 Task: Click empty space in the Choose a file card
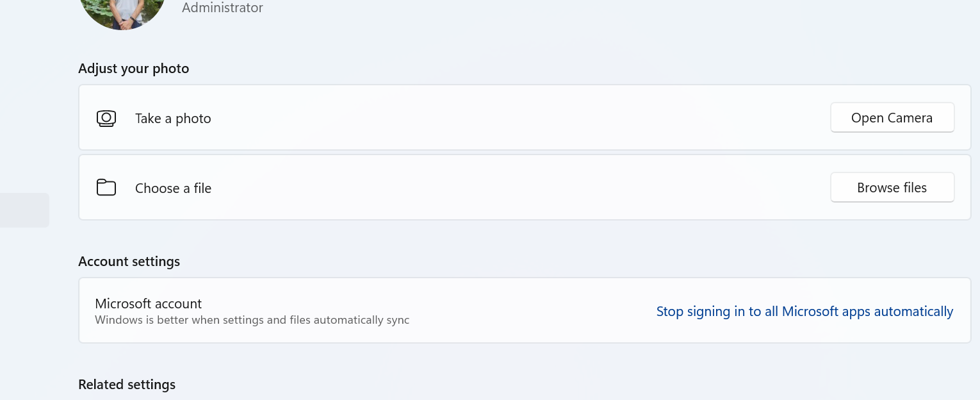[512, 188]
